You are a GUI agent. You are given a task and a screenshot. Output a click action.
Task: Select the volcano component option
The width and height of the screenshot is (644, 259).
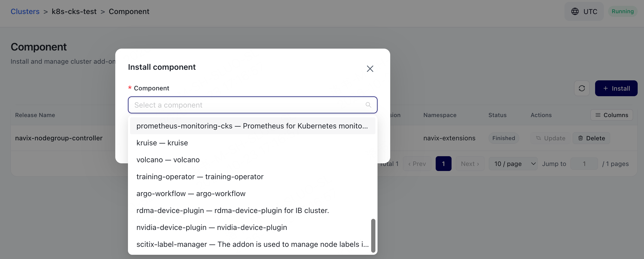point(252,160)
